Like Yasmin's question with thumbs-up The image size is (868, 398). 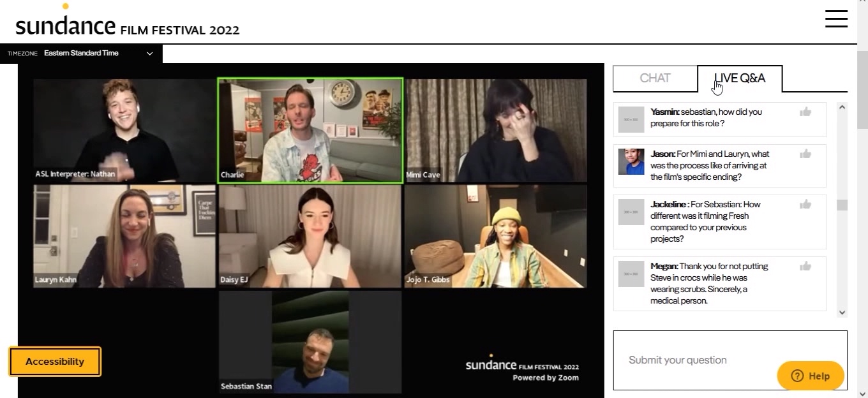[805, 112]
